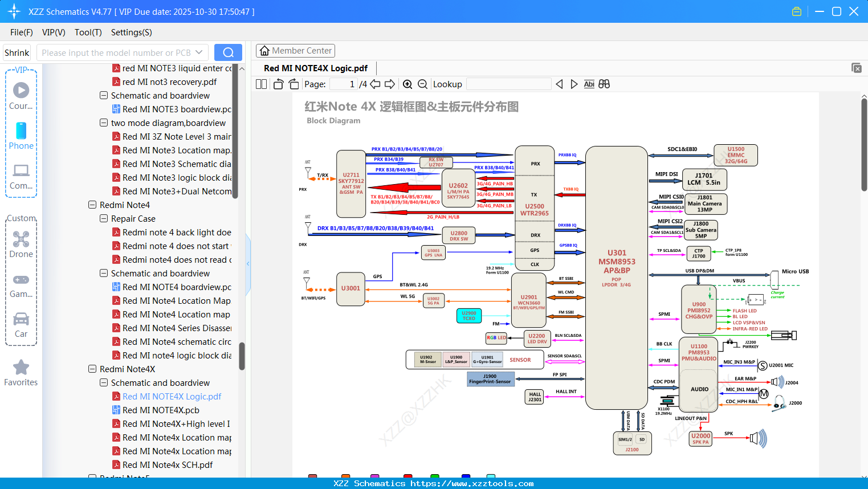Select the Red MI NOTE4X Logic.pdf tab
This screenshot has width=868, height=489.
pos(316,68)
